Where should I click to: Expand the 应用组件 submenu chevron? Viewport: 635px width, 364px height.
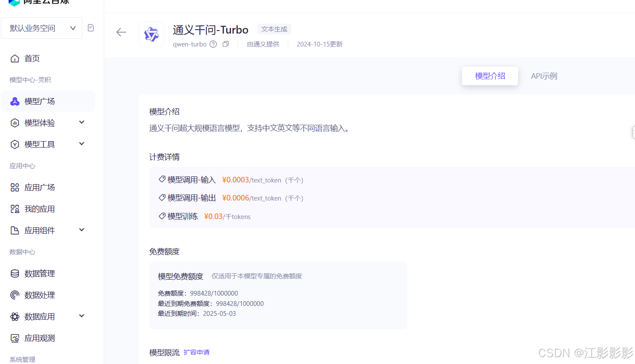pos(82,230)
